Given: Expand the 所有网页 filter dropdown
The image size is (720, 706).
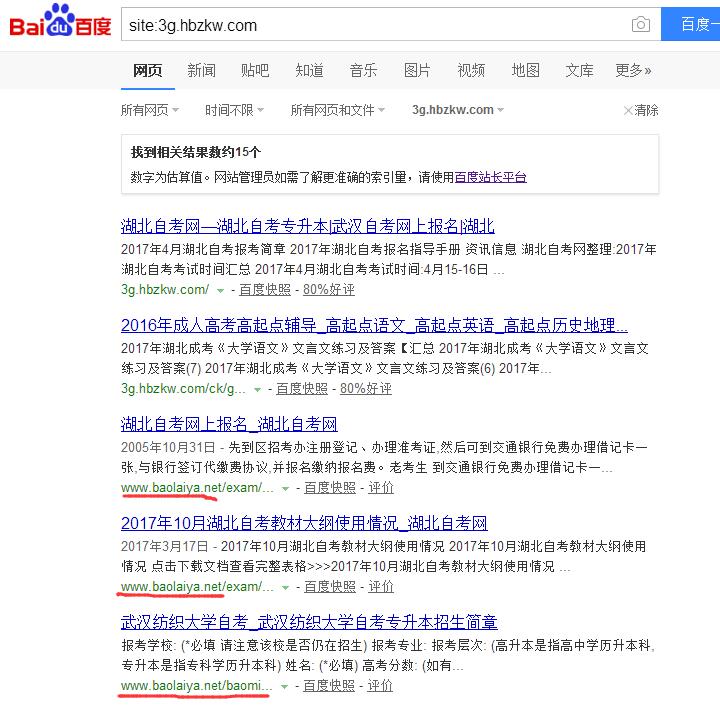Looking at the screenshot, I should pyautogui.click(x=150, y=110).
